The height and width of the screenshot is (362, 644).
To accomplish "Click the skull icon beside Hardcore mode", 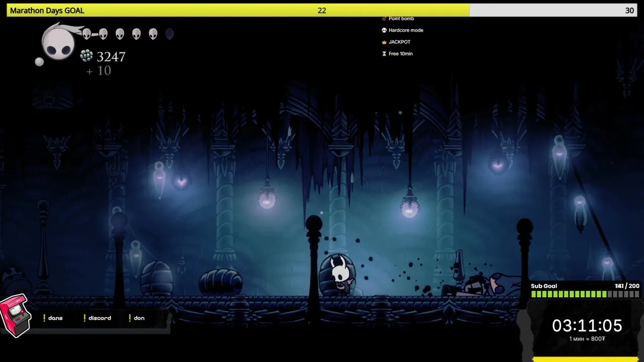I will (384, 30).
